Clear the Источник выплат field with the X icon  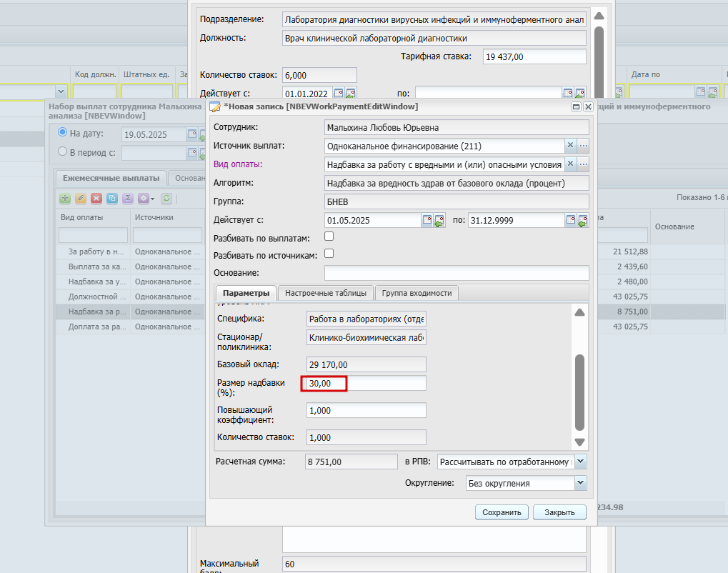point(571,145)
